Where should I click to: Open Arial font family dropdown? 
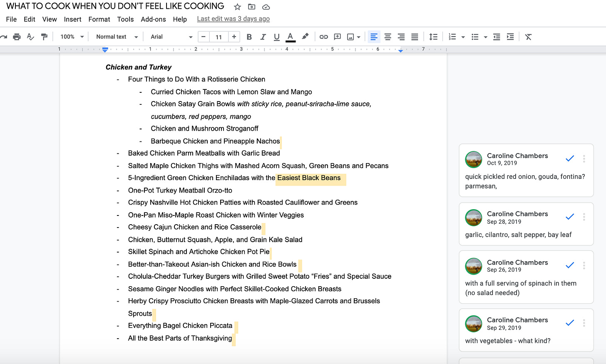[171, 37]
